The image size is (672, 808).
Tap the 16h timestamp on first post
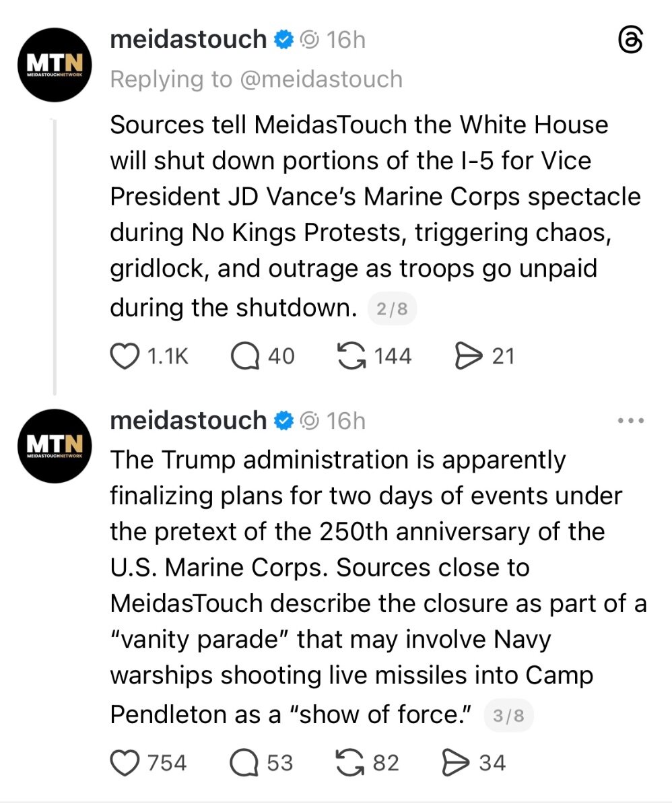pos(345,40)
